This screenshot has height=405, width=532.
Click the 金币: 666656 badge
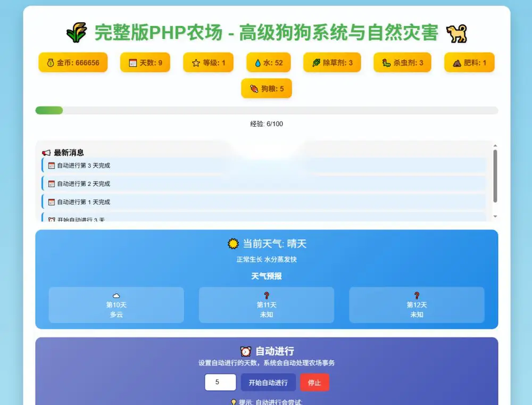[73, 62]
